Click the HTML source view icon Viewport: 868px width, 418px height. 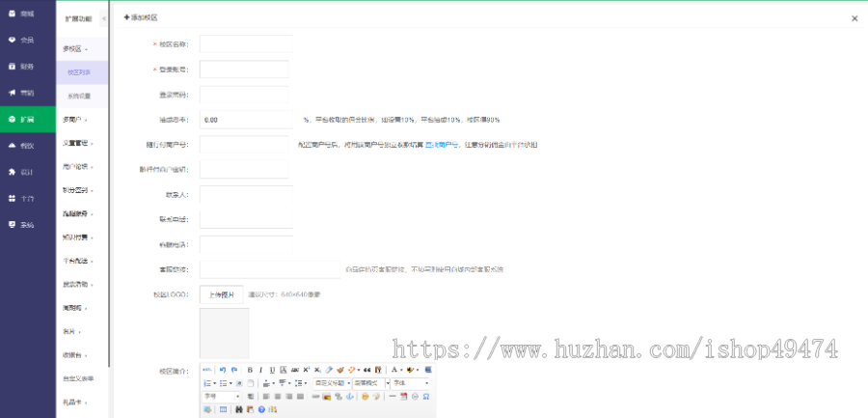[x=207, y=370]
